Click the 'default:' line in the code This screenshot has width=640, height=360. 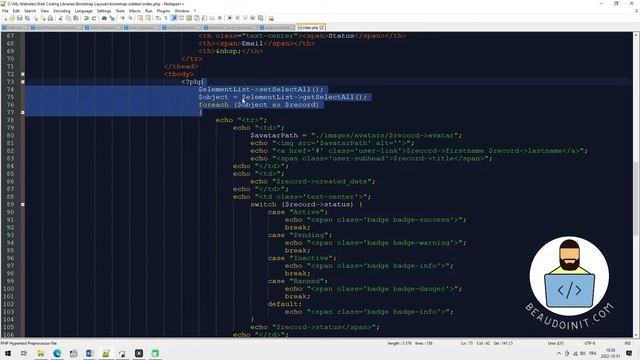pyautogui.click(x=285, y=304)
